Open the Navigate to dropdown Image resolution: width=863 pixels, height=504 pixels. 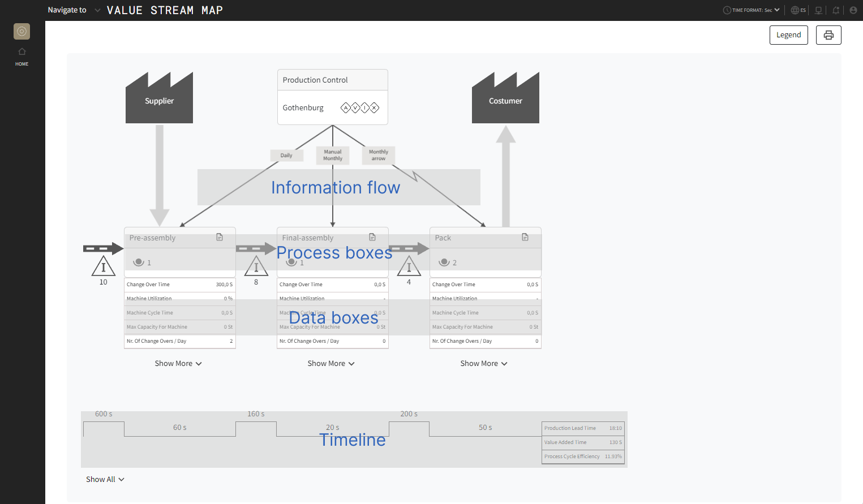(x=74, y=10)
